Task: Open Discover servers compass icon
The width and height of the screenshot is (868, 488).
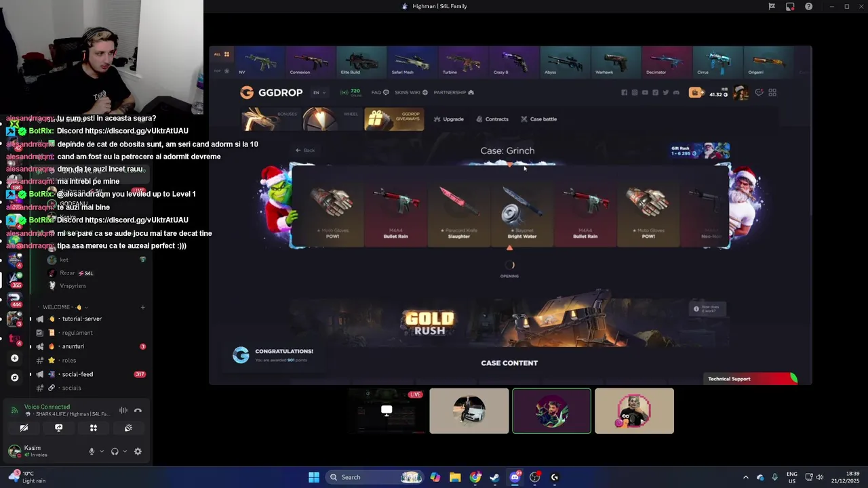Action: [14, 378]
